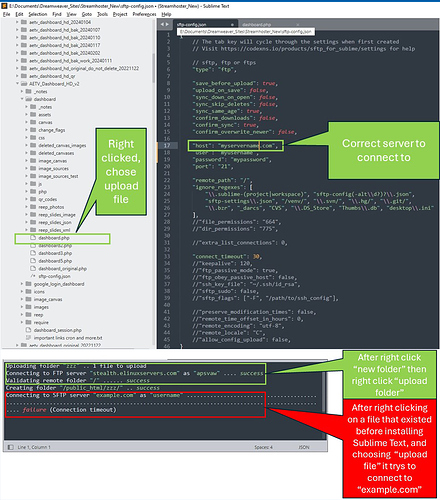This screenshot has width=440, height=500.
Task: Click the previous-tab left arrow above the editor
Action: [162, 24]
